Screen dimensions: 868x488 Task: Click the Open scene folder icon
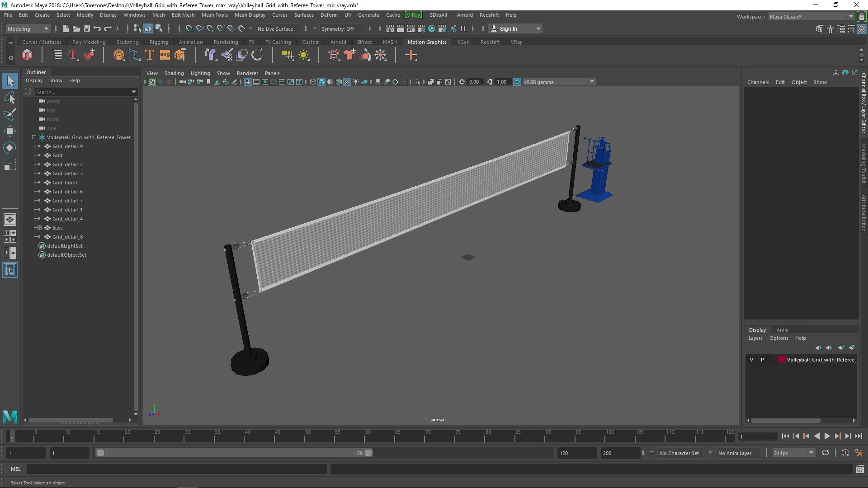coord(76,28)
